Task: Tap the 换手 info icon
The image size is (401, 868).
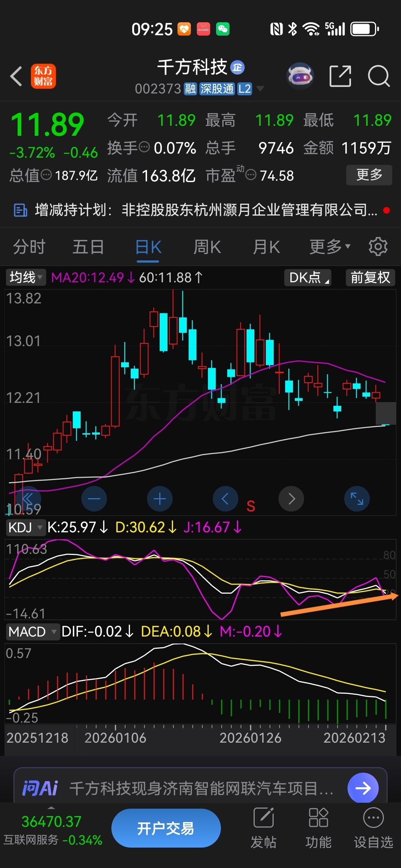Action: pos(144,147)
